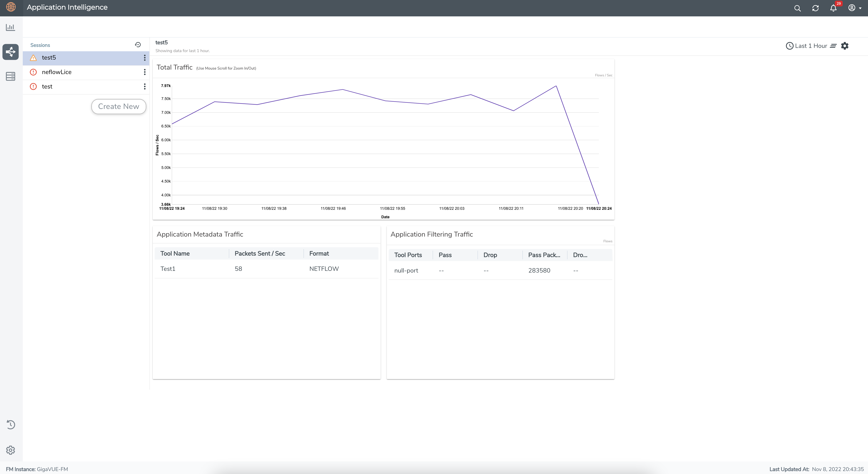Screen dimensions: 868x474
Task: Open the three-dot menu for neflowLice session
Action: pos(144,72)
